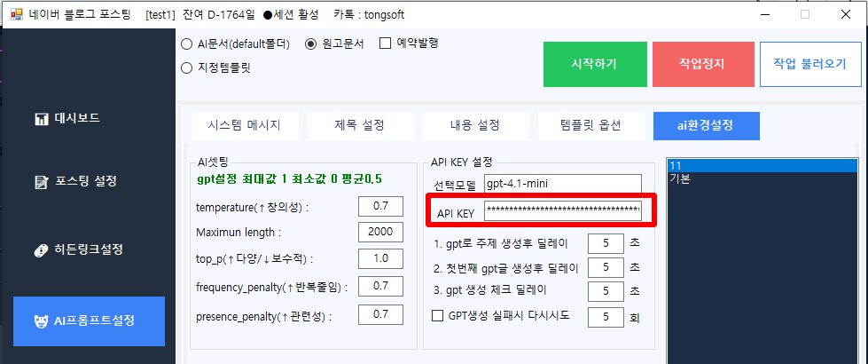This screenshot has height=364, width=868.
Task: Select the AI문서(default폴더) radio button
Action: 186,44
